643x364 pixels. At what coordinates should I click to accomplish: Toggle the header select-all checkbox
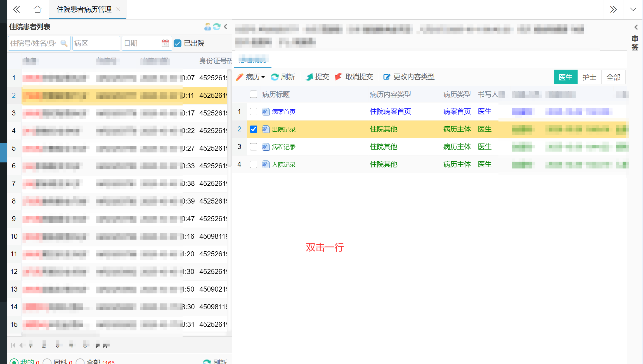[x=254, y=94]
